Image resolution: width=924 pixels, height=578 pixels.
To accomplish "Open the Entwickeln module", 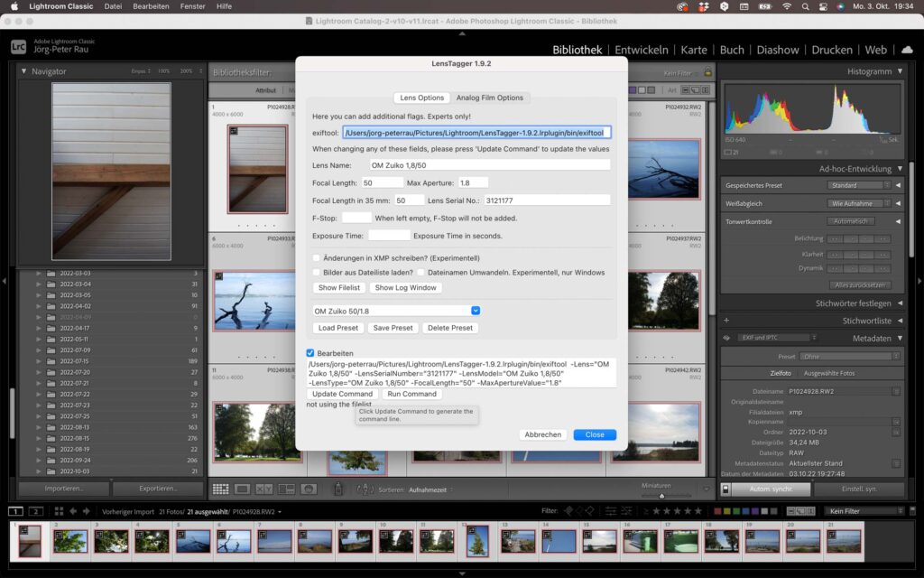I will click(642, 51).
